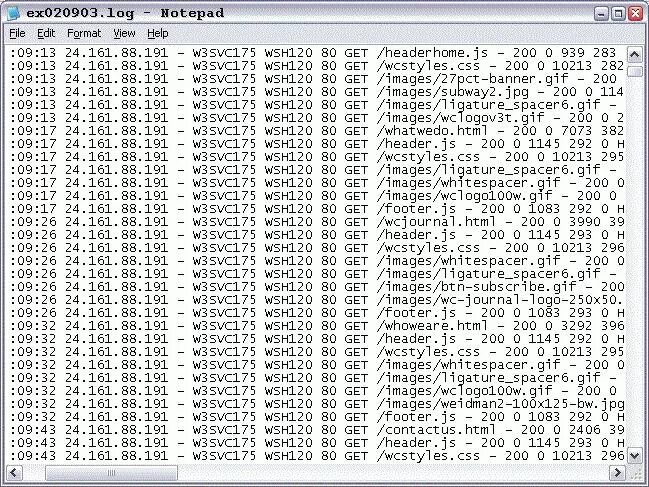Click the /images/weidman2-100x125-bw.jpg log entry
649x487 pixels.
[317, 404]
